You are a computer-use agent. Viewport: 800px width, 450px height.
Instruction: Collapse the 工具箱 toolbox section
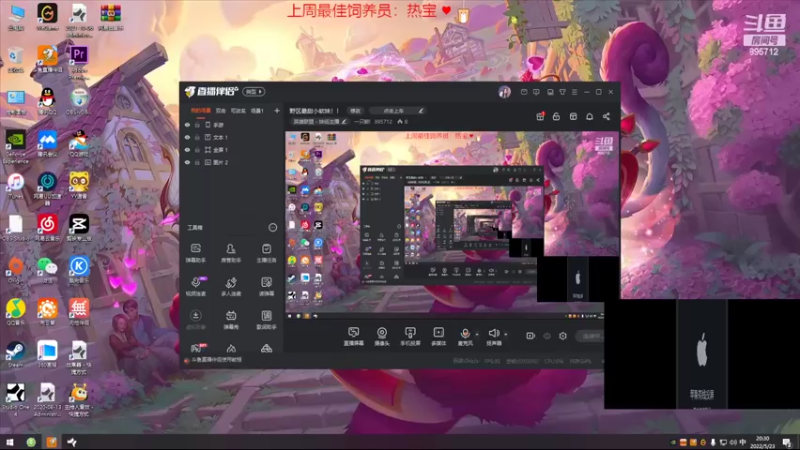(x=272, y=228)
